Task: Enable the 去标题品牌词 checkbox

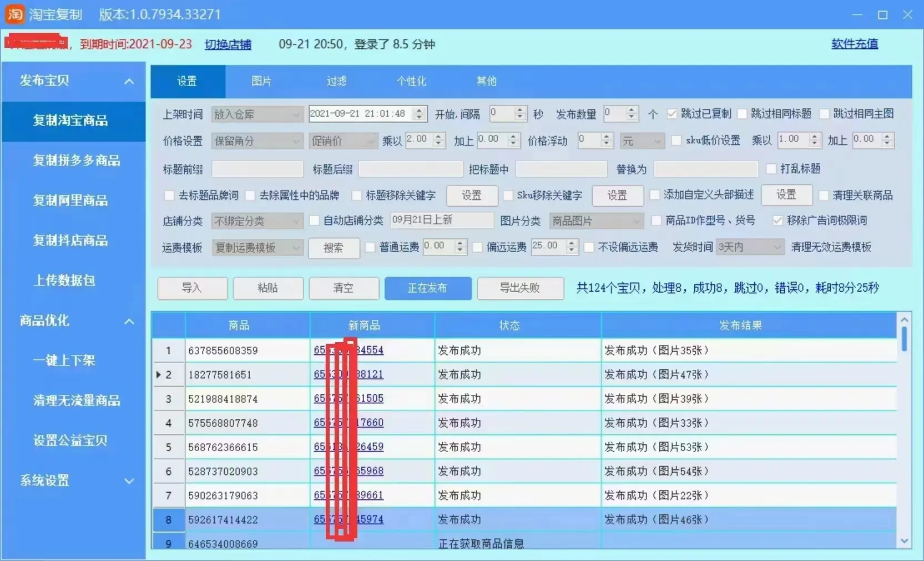Action: point(169,196)
